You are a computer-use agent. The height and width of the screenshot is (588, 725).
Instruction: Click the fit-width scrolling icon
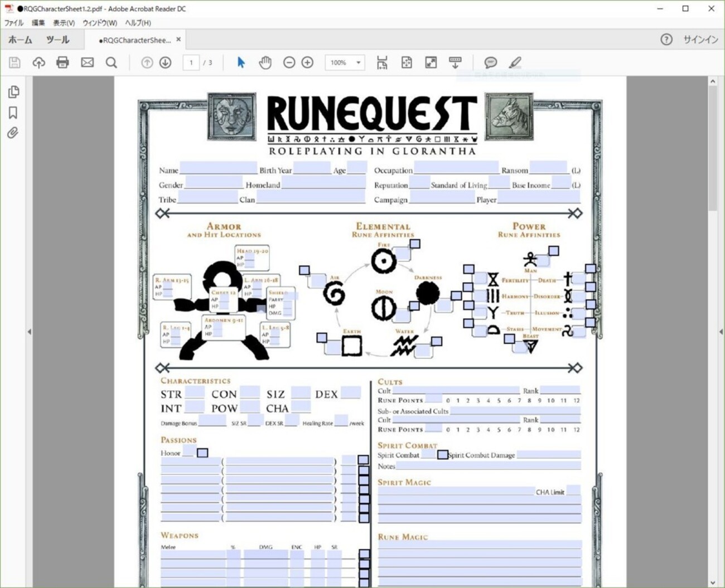[x=382, y=62]
